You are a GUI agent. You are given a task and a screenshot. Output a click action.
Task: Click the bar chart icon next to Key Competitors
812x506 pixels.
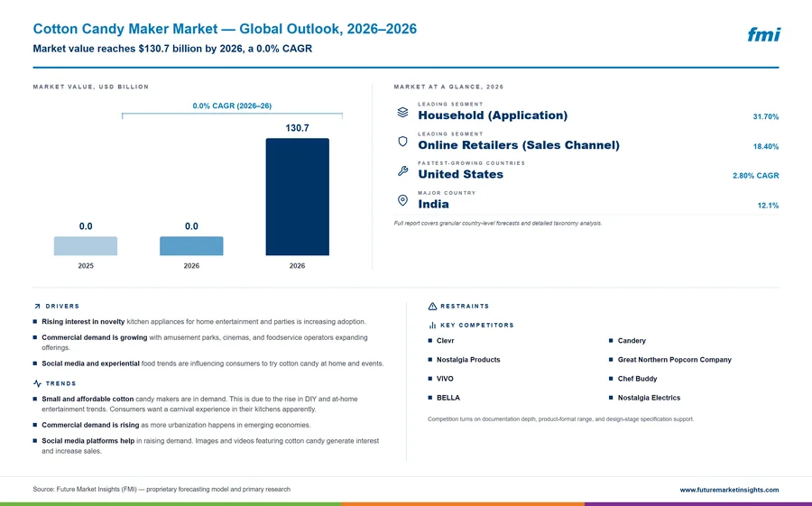click(x=432, y=326)
